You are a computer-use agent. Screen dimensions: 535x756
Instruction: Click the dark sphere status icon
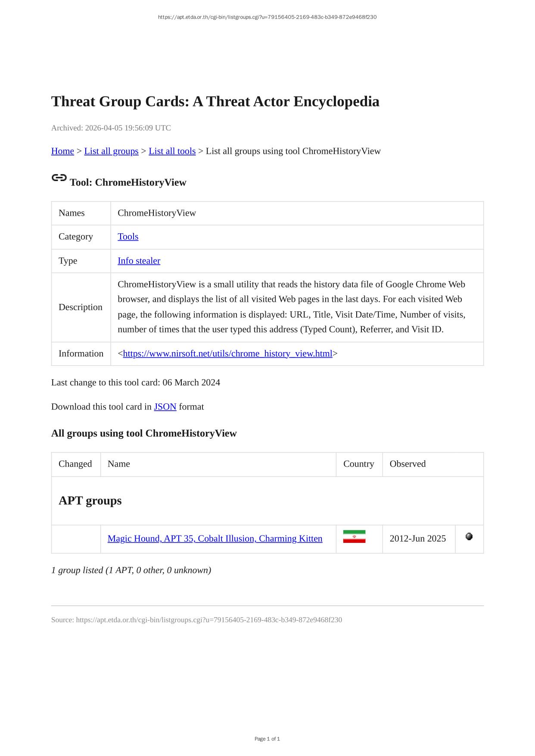[469, 536]
